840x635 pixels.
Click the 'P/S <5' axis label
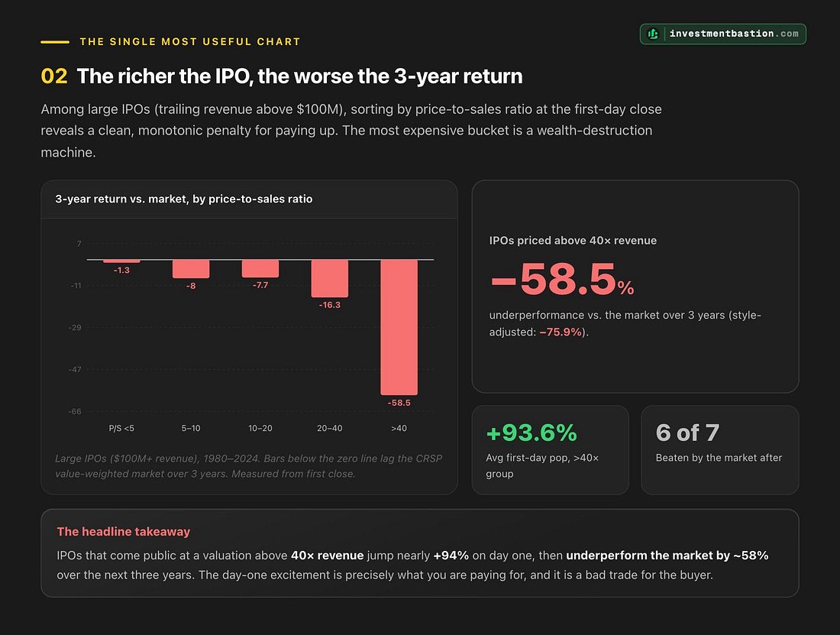point(121,428)
